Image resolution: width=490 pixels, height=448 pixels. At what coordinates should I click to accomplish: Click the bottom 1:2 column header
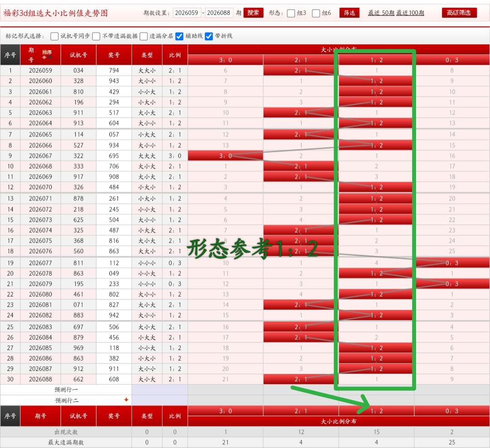pos(377,411)
